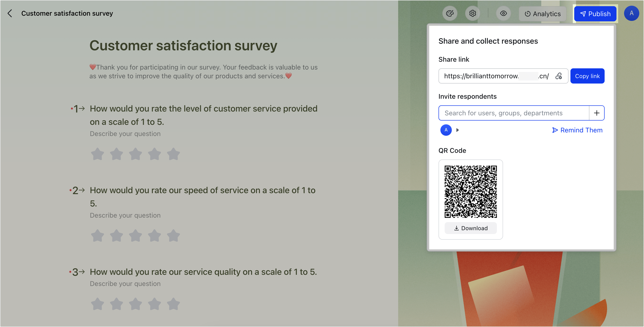
Task: Download the QR code
Action: (471, 228)
